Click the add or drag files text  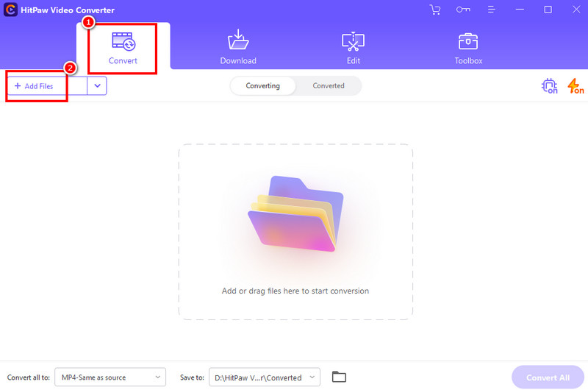tap(295, 291)
